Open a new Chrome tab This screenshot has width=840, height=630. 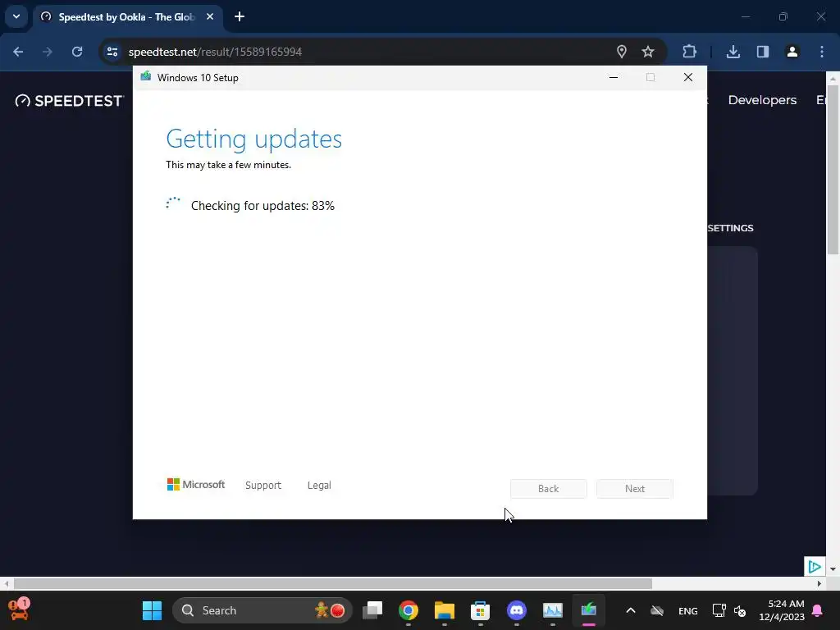click(240, 17)
